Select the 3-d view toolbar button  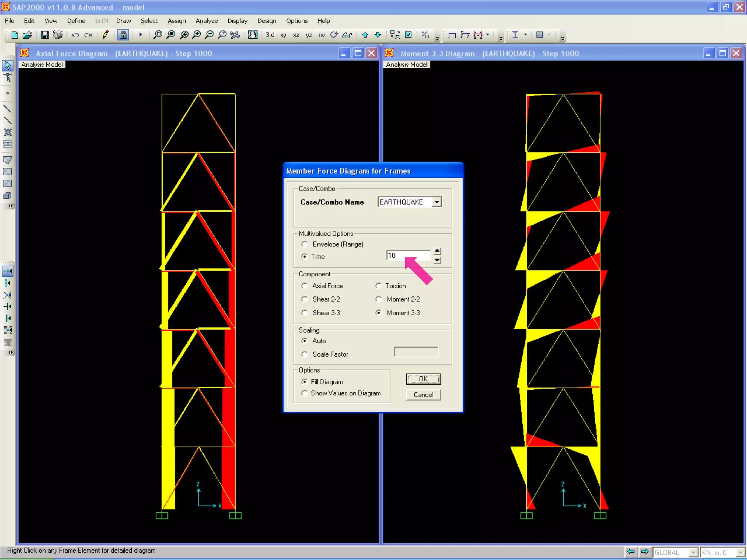[x=270, y=35]
